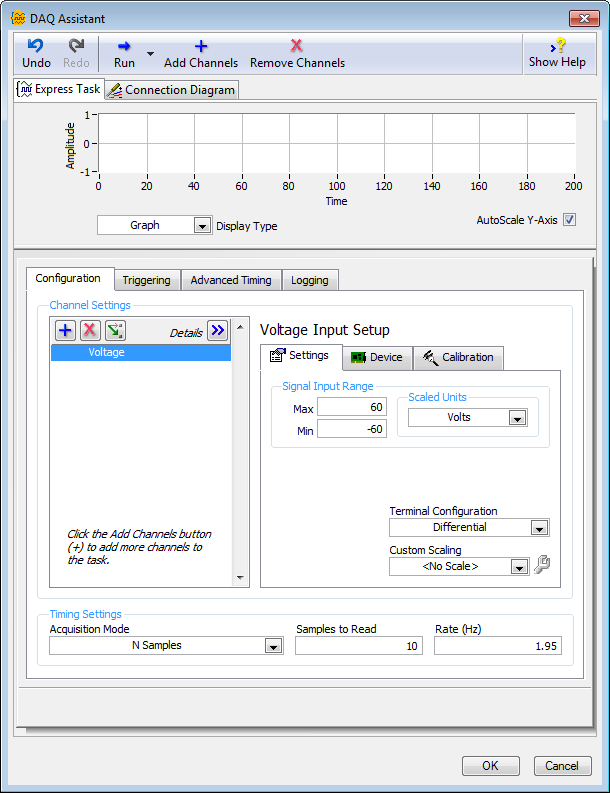Expand channel Details chevron button
610x793 pixels.
tap(217, 331)
